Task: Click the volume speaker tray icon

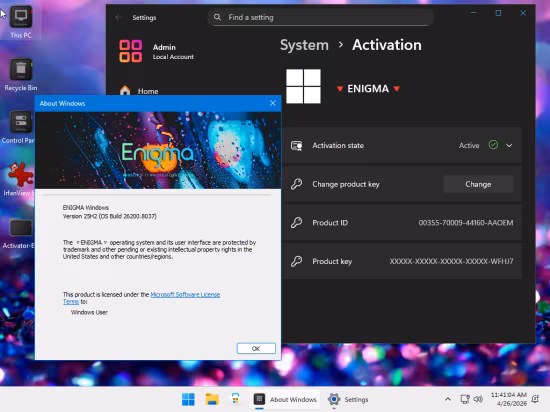Action: click(x=478, y=399)
